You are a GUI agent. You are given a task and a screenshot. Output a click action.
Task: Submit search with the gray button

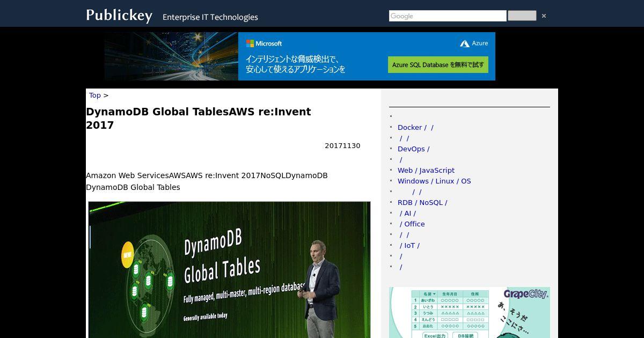pos(522,16)
